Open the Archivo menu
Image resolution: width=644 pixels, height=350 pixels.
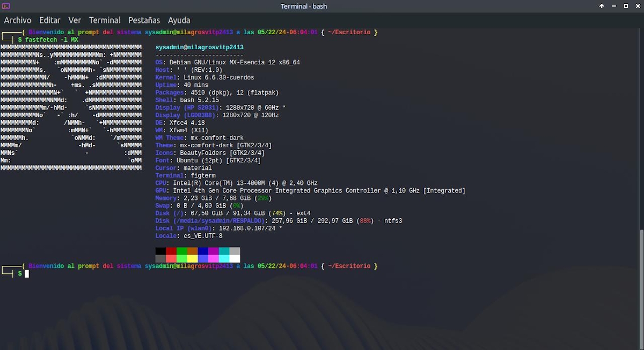click(18, 20)
